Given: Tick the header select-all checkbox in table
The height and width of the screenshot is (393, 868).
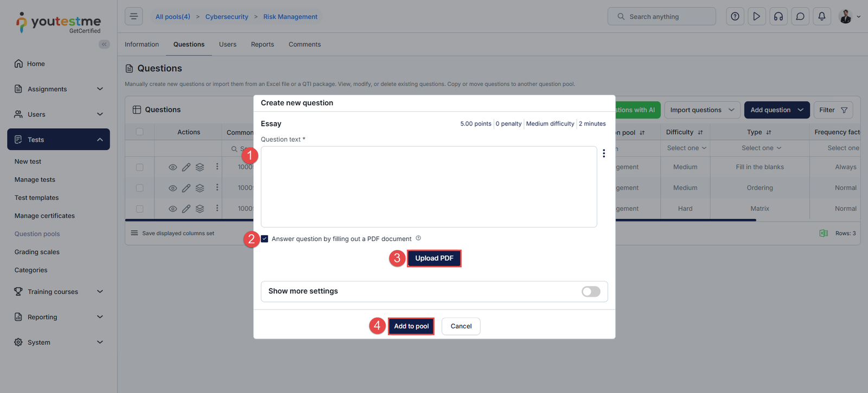Looking at the screenshot, I should pyautogui.click(x=139, y=132).
